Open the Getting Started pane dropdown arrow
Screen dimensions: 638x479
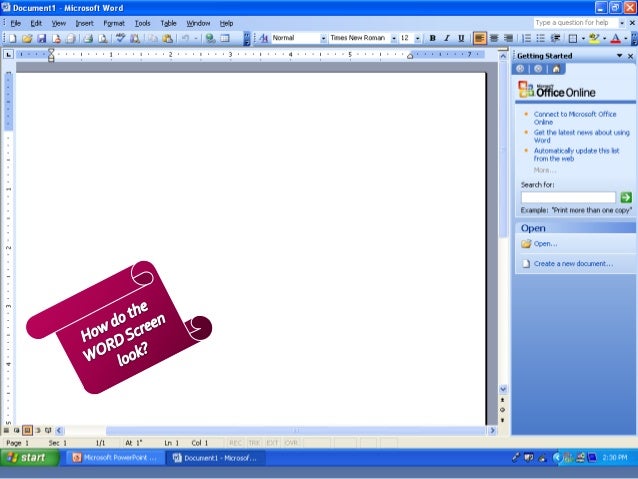pos(619,56)
